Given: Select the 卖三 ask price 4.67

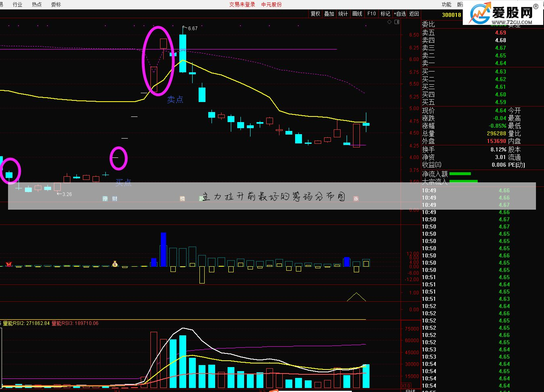Looking at the screenshot, I should pyautogui.click(x=501, y=48).
